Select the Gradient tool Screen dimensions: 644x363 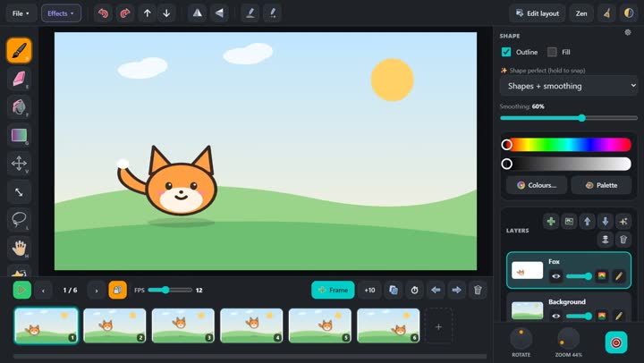(x=19, y=135)
